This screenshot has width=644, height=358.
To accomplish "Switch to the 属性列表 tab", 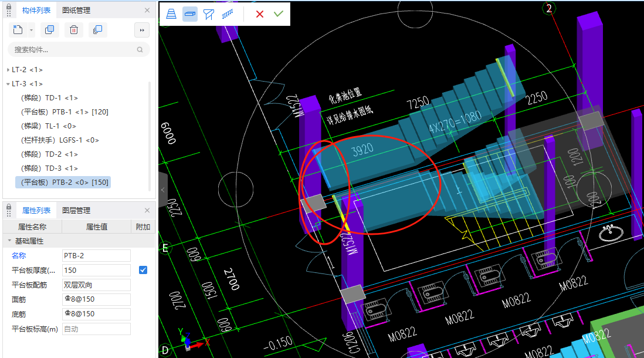I will [x=36, y=211].
